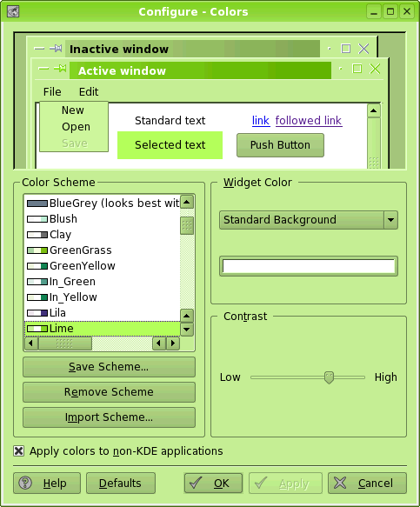Click the Lila scheme color preview icon
Image resolution: width=420 pixels, height=507 pixels.
point(37,313)
